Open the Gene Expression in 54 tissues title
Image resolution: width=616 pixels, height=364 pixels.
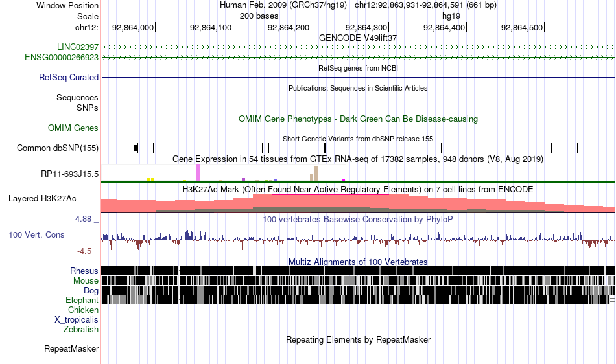coord(358,159)
